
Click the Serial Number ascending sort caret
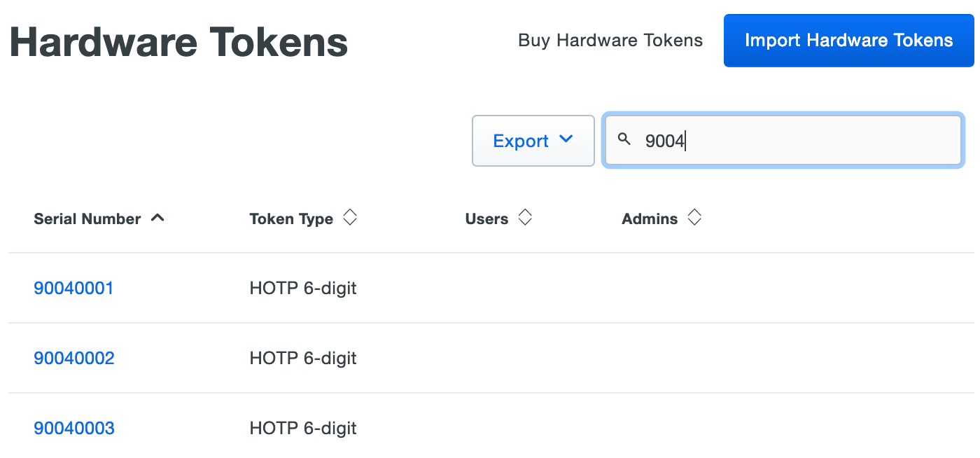[x=159, y=217]
